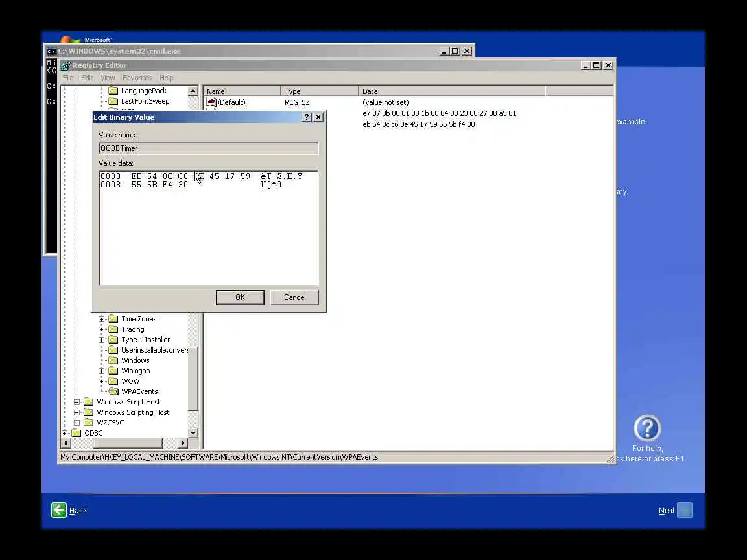Image resolution: width=747 pixels, height=560 pixels.
Task: Expand the ODBC key
Action: coord(65,434)
